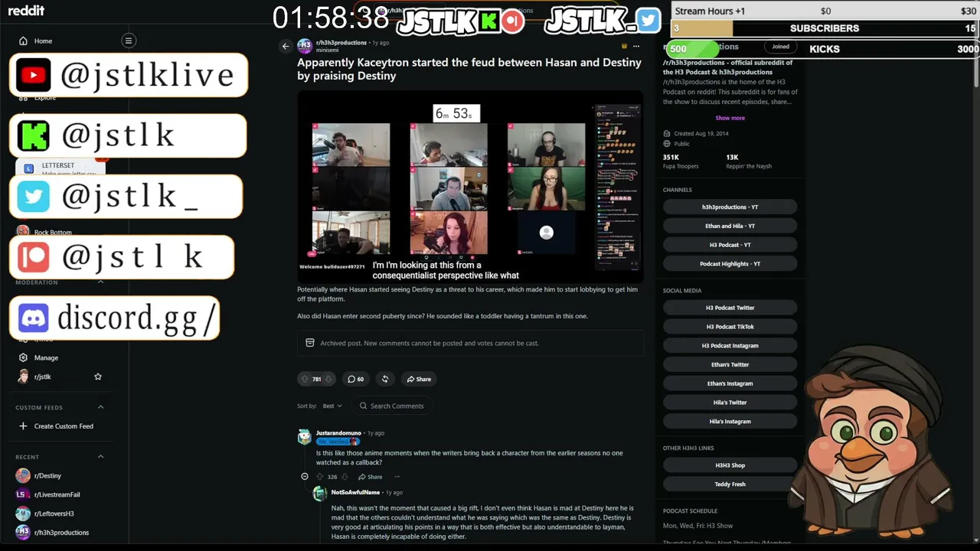Click the r/LeftoversH3 community icon in Recent
The height and width of the screenshot is (551, 980).
click(x=23, y=514)
